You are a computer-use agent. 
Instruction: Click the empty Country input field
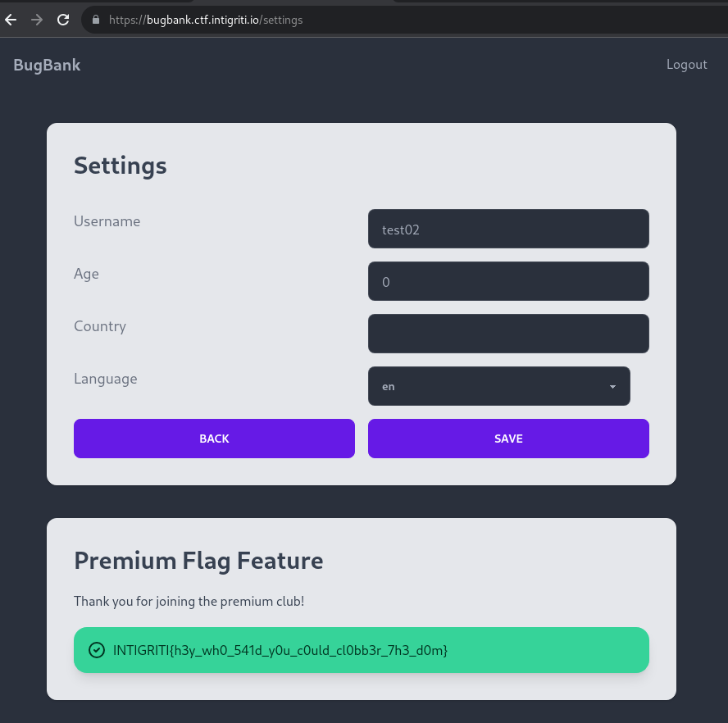508,334
